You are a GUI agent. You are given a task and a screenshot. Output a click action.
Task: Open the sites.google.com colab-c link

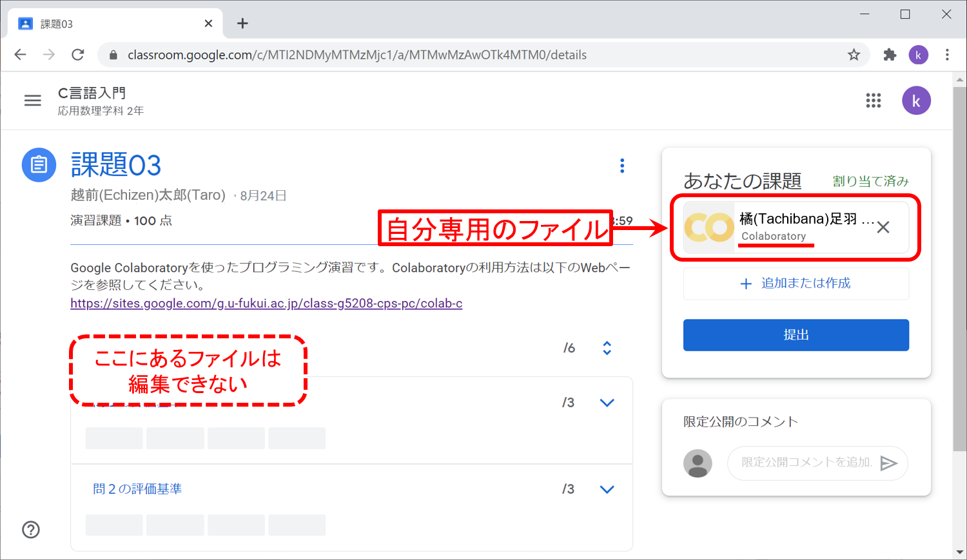coord(266,304)
